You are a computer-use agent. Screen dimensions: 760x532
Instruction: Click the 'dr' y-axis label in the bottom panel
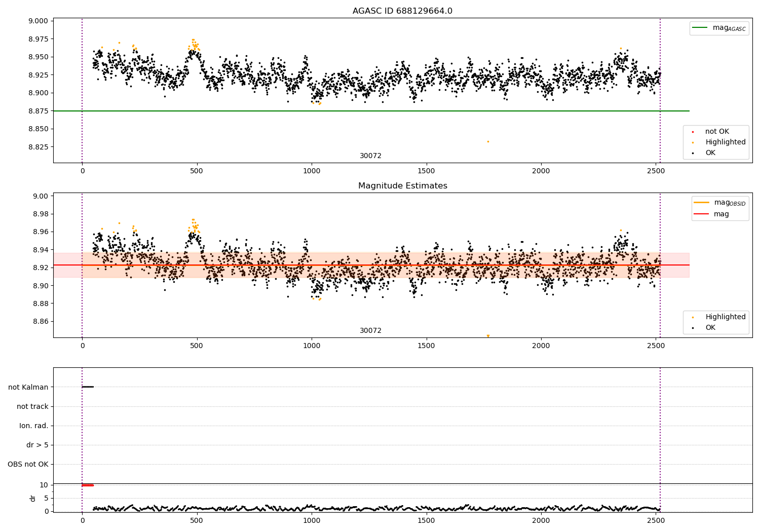point(33,498)
